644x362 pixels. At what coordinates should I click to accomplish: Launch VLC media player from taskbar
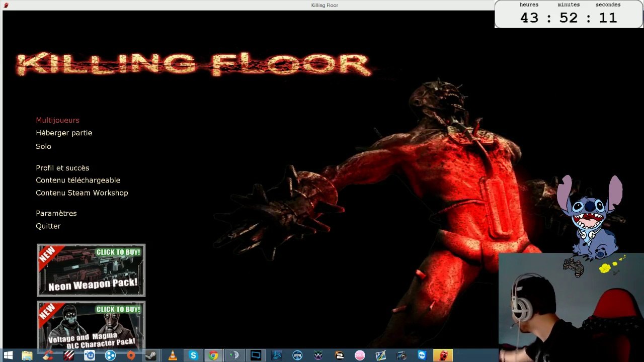point(173,355)
